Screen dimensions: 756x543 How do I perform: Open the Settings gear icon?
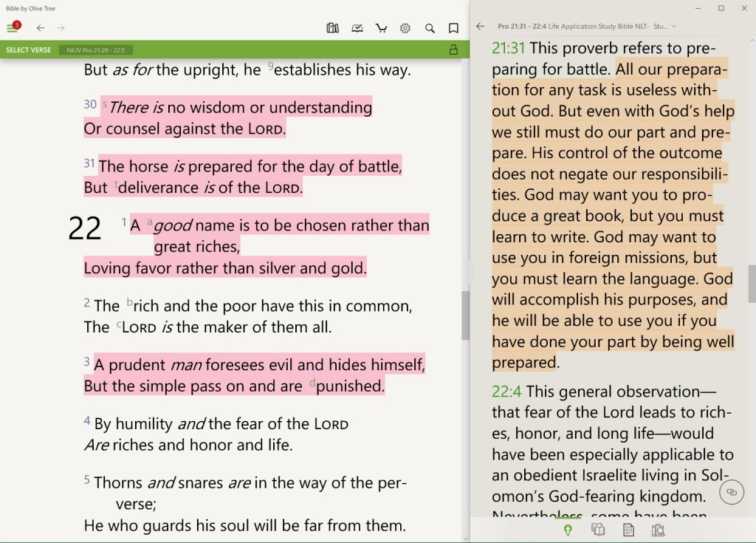point(405,27)
